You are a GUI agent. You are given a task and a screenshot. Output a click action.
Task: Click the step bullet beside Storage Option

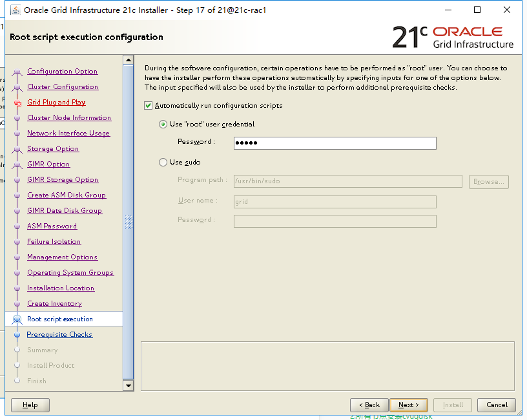(17, 149)
